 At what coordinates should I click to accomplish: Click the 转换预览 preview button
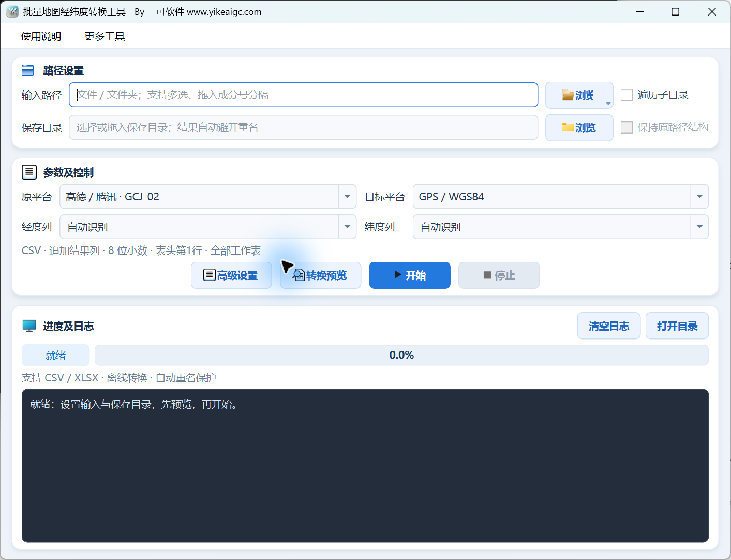[x=320, y=275]
